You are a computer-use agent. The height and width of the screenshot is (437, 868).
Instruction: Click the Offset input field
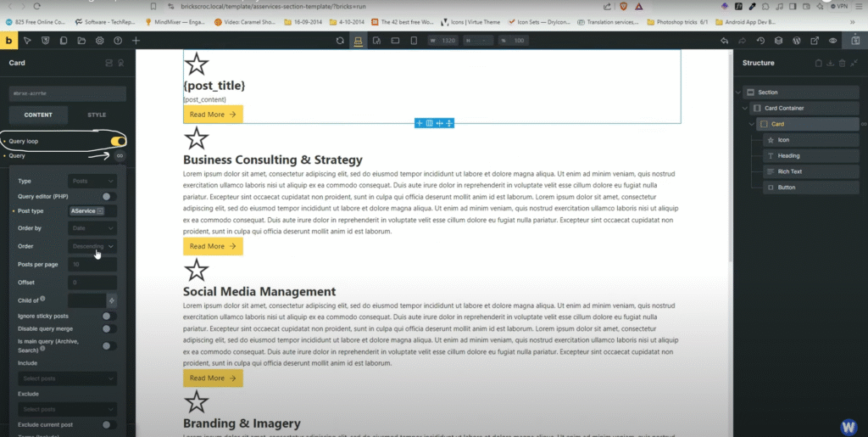coord(92,283)
